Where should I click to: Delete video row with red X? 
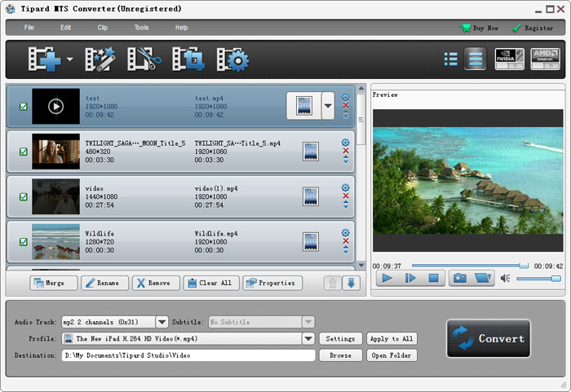[x=346, y=196]
